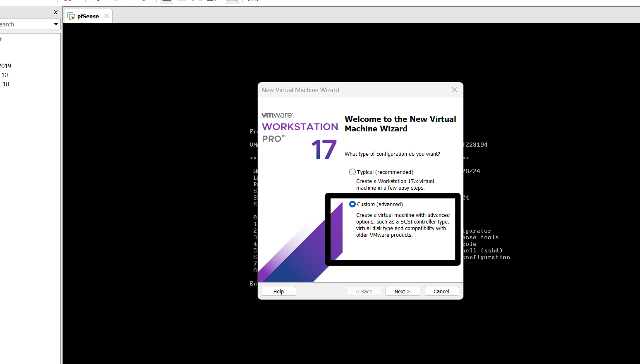The height and width of the screenshot is (364, 640).
Task: Select the library entry ending in 2019
Action: click(x=6, y=66)
